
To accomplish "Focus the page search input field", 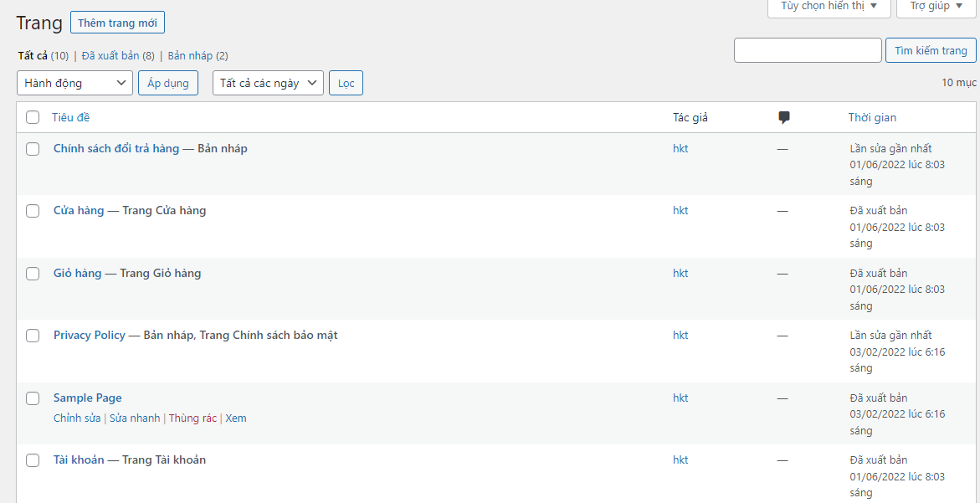I will pyautogui.click(x=807, y=50).
